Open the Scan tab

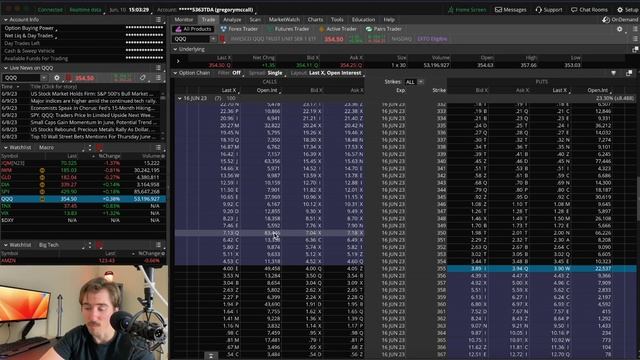[255, 20]
